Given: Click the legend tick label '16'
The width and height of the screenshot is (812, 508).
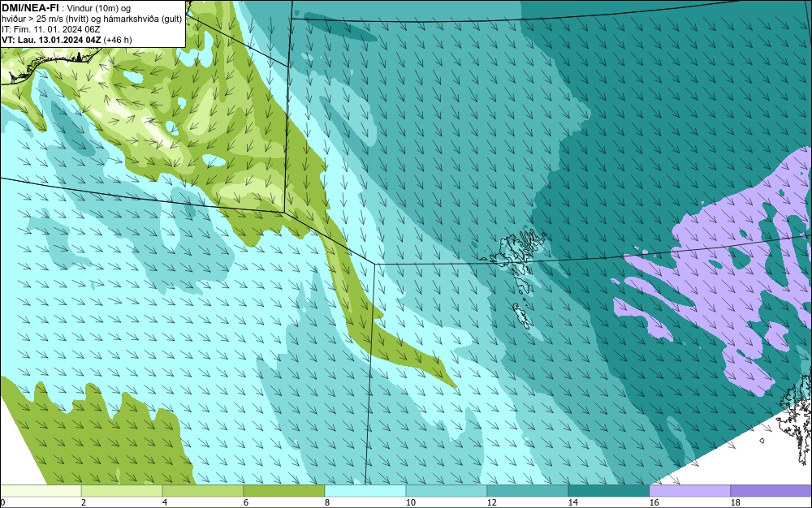Looking at the screenshot, I should (x=654, y=502).
